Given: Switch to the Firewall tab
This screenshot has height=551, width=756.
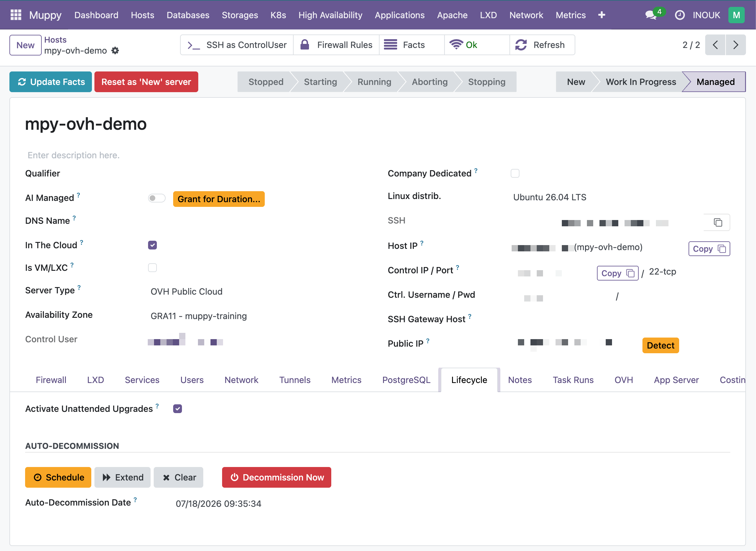Looking at the screenshot, I should pos(51,380).
